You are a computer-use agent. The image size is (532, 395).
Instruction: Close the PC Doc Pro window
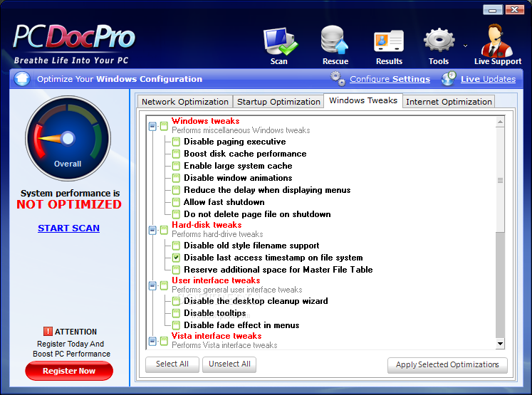tap(515, 9)
